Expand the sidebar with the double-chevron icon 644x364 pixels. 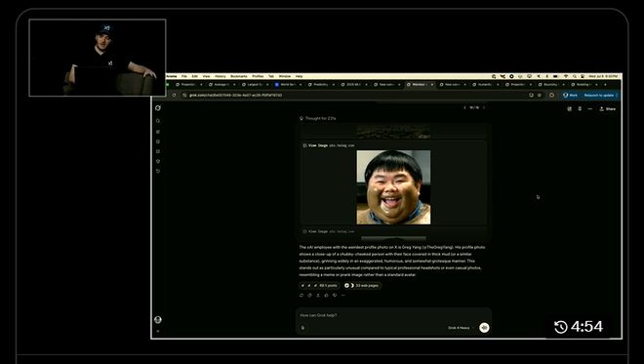[158, 331]
